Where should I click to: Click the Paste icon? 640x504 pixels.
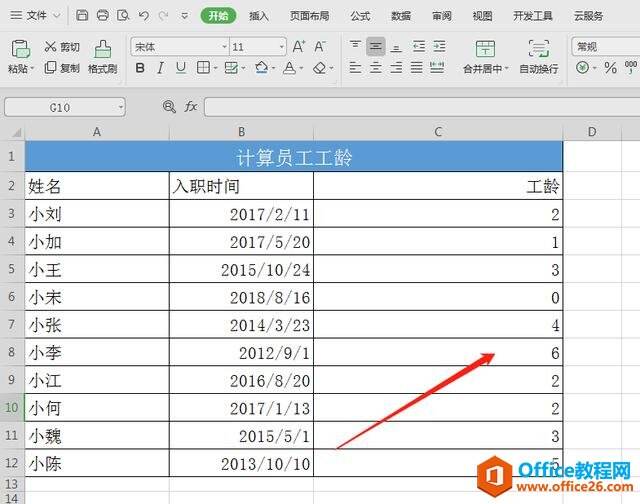coord(20,49)
